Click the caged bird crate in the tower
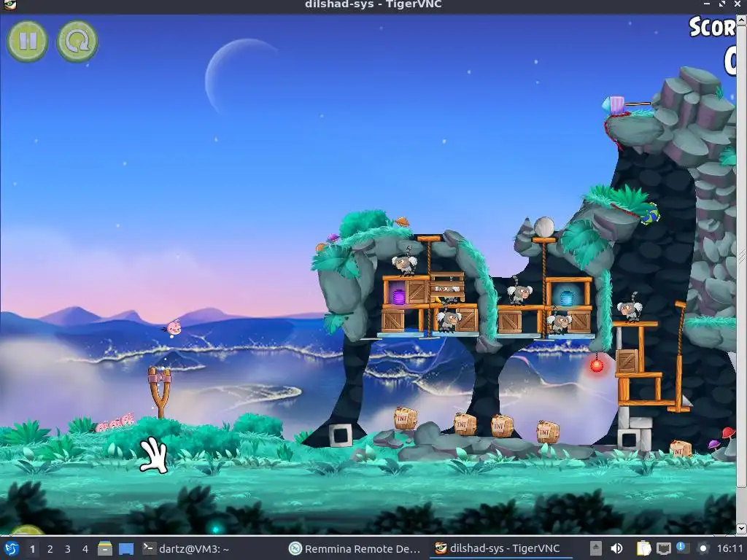Screen dimensions: 747x560 click(447, 287)
